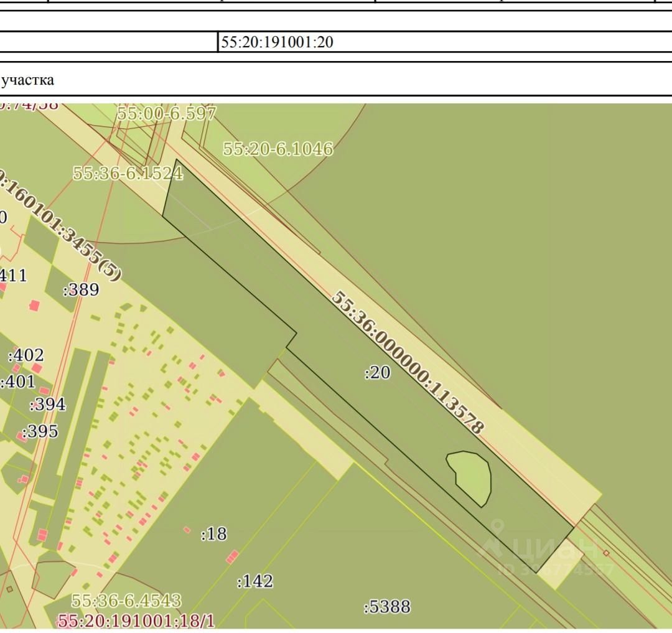Click parcel label :389
The height and width of the screenshot is (633, 672).
82,289
